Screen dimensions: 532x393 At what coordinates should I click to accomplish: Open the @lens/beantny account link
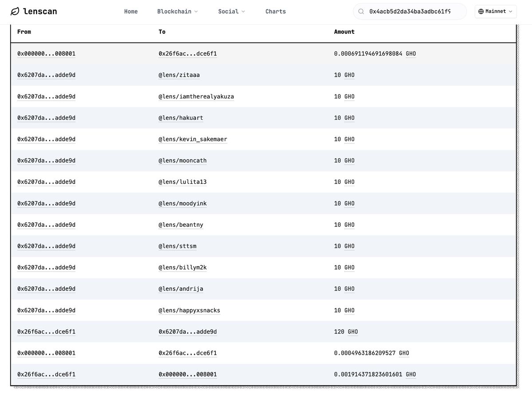click(181, 224)
